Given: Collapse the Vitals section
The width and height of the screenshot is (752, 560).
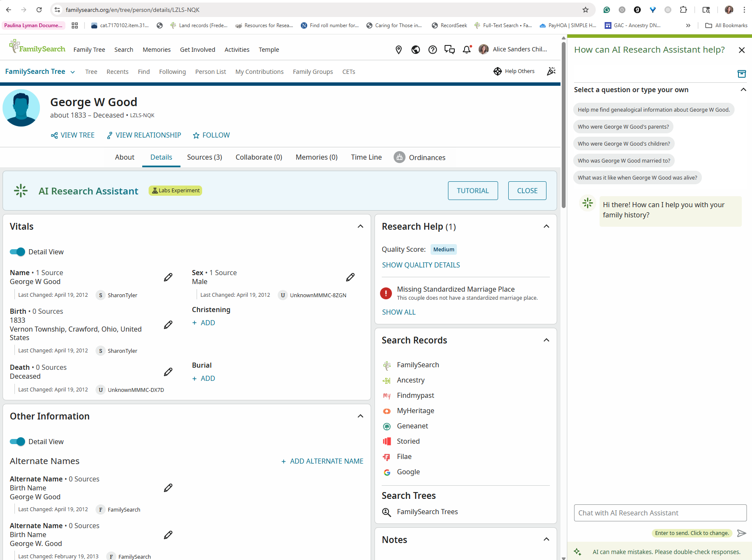Looking at the screenshot, I should [x=360, y=226].
